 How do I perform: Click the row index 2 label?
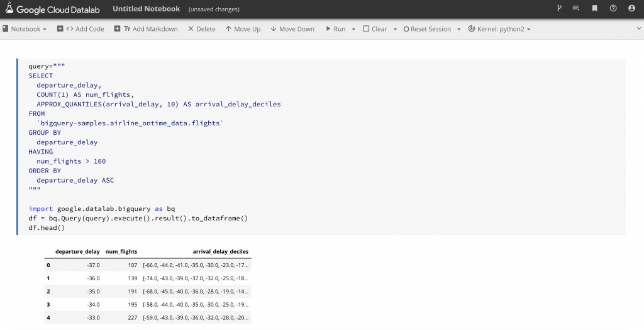(48, 292)
